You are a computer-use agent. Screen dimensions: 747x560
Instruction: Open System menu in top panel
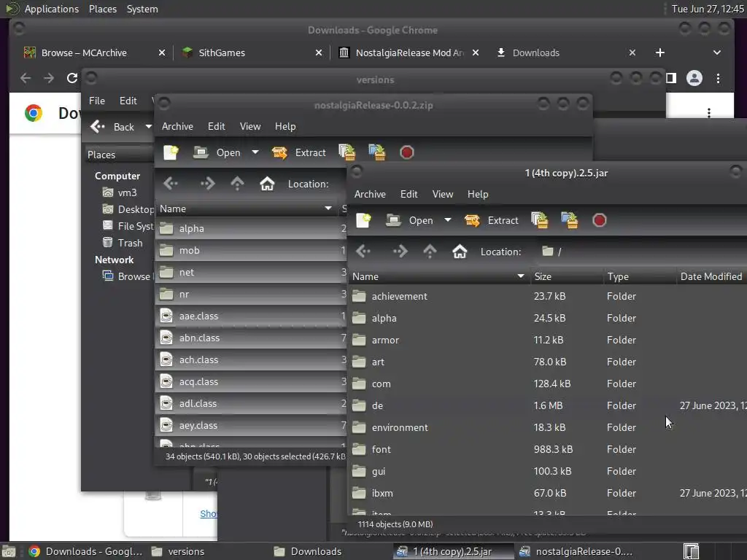pos(142,9)
